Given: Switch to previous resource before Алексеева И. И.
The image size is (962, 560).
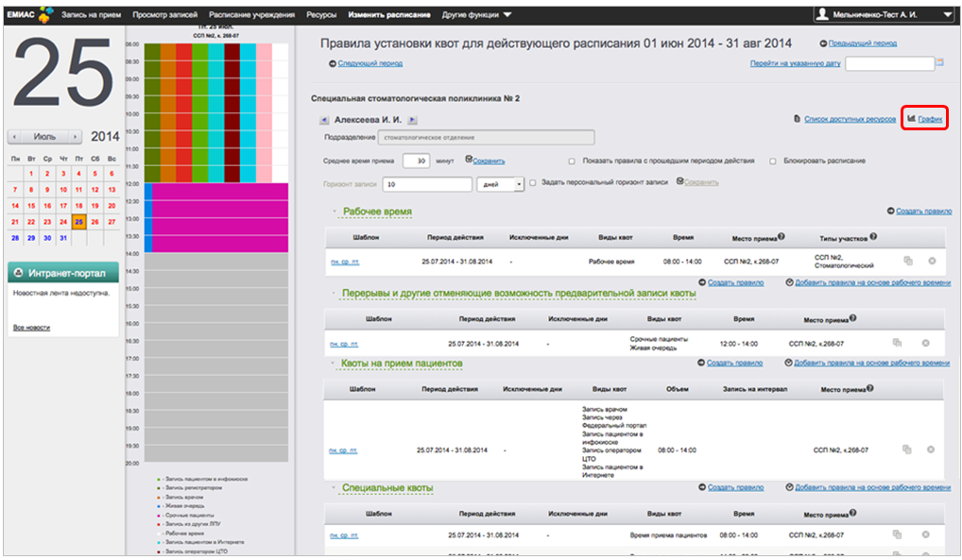Looking at the screenshot, I should tap(324, 120).
